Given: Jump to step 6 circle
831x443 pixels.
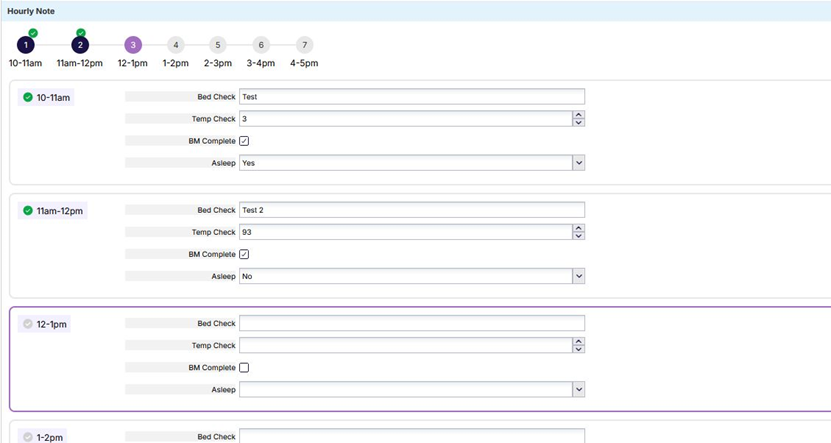Looking at the screenshot, I should click(261, 45).
